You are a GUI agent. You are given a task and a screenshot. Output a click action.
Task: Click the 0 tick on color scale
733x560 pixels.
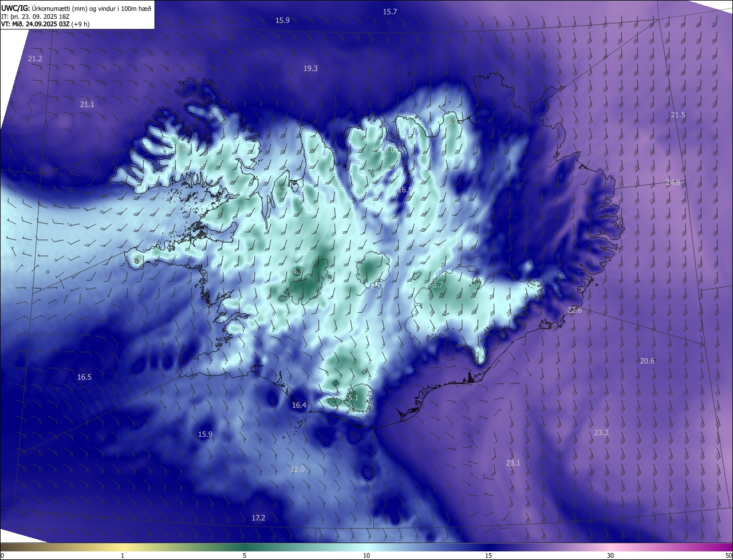[2, 556]
